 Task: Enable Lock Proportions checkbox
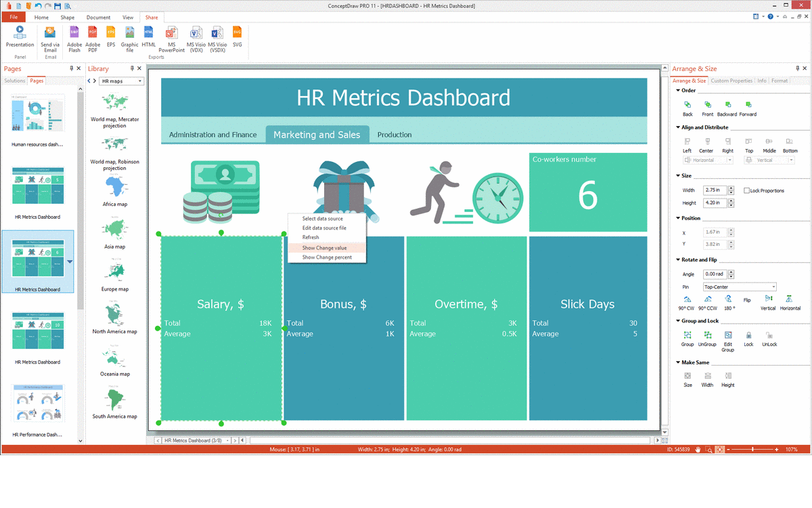click(x=746, y=190)
